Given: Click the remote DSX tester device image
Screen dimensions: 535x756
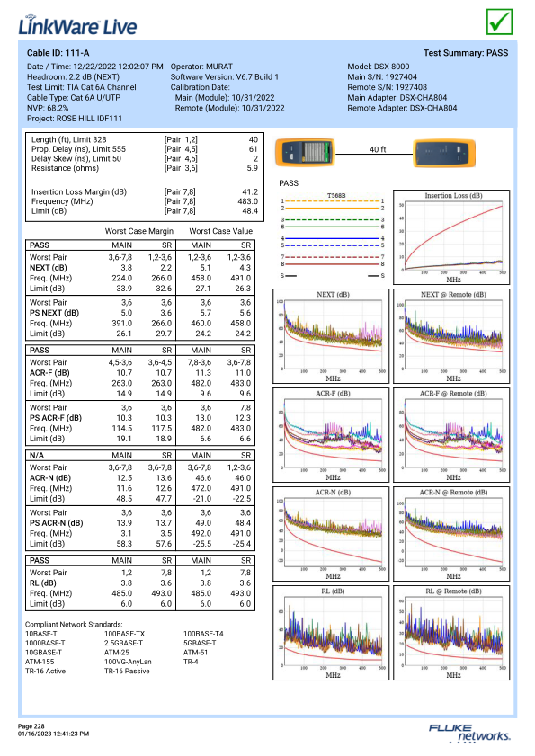Looking at the screenshot, I should click(x=444, y=153).
